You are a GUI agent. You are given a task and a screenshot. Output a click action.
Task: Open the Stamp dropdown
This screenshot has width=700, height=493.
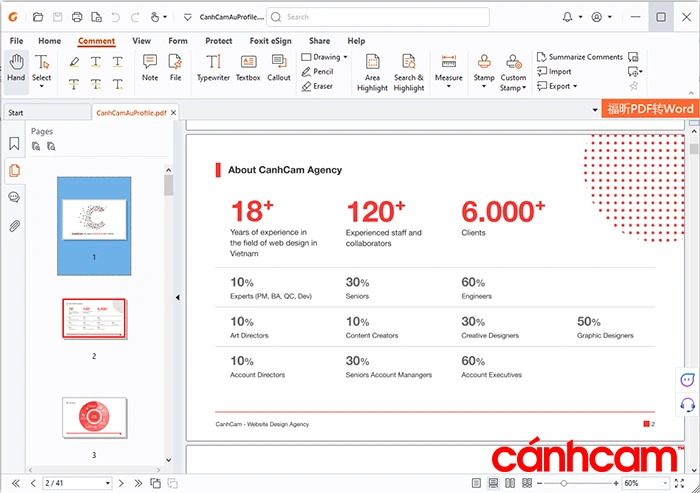484,86
